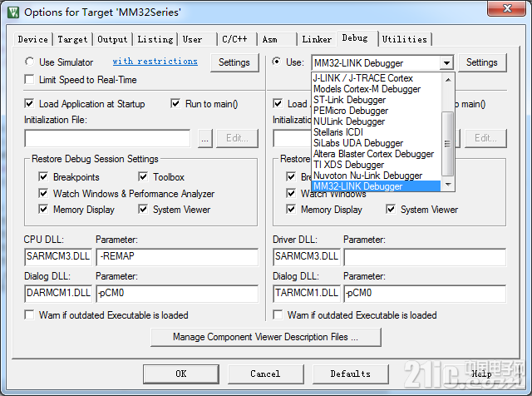Choose PEMicro Debugger option
532x396 pixels.
click(x=377, y=111)
